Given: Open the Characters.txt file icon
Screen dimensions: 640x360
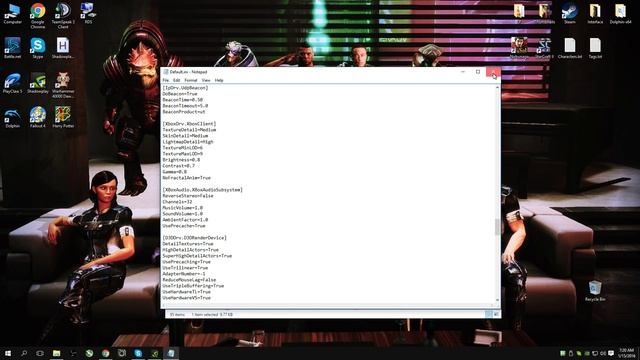Looking at the screenshot, I should click(x=570, y=48).
